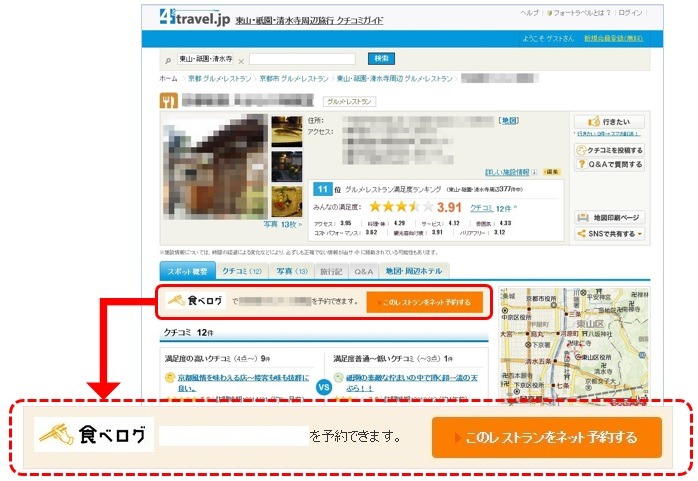
Task: Open the フォートラベルとは? link
Action: point(581,13)
